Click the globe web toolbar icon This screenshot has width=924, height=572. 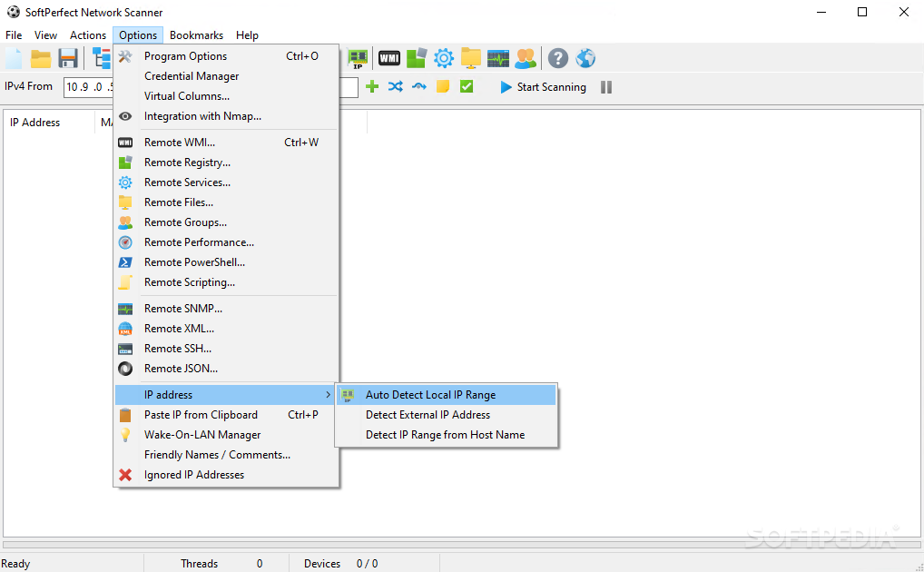[585, 58]
